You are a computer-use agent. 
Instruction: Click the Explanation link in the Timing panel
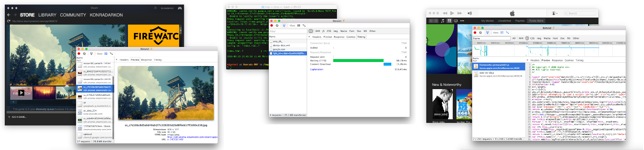pyautogui.click(x=316, y=69)
